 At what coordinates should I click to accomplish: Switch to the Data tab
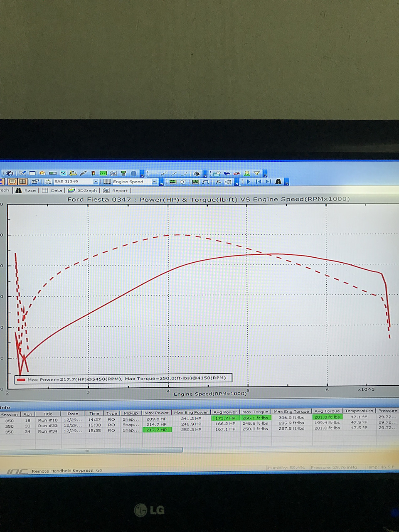pos(52,190)
